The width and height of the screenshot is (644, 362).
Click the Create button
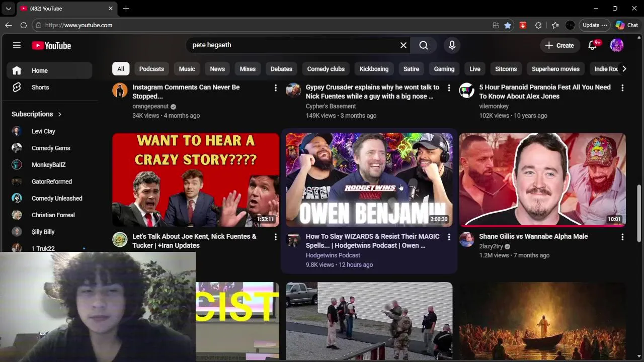click(559, 45)
